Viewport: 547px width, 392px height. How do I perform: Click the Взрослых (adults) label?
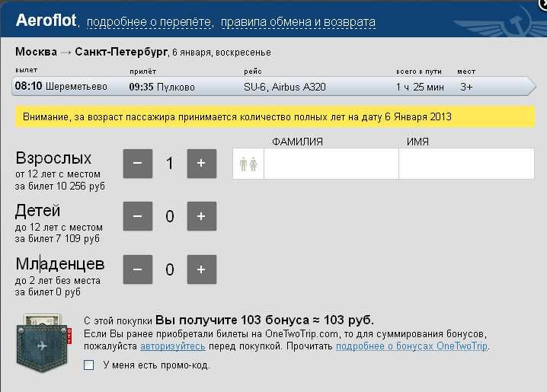(53, 158)
